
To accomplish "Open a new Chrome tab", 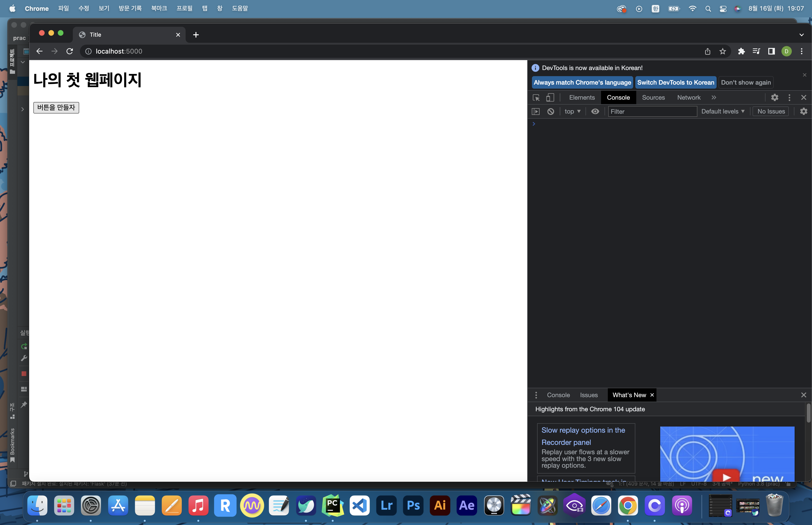I will 195,35.
